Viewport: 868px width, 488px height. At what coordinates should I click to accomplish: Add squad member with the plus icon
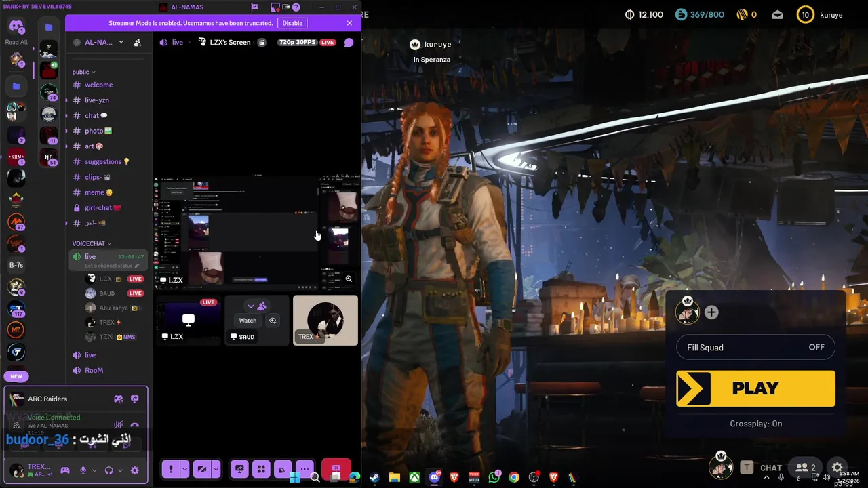point(711,312)
